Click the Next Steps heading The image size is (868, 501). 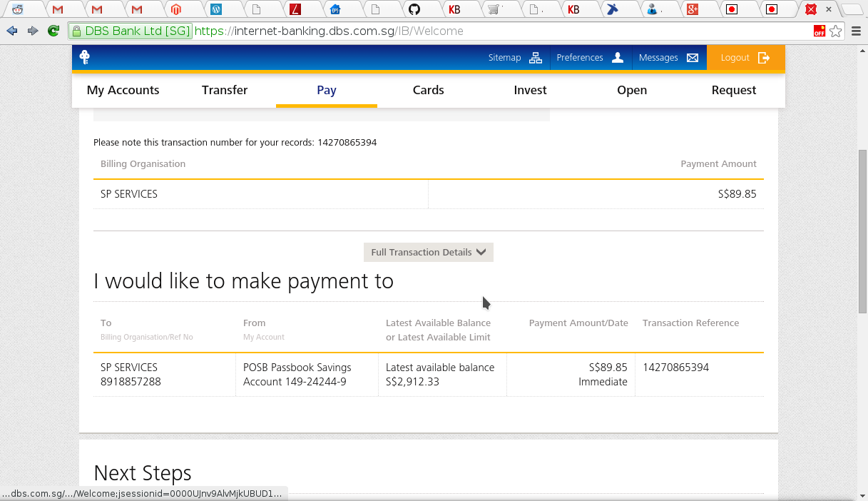(143, 473)
